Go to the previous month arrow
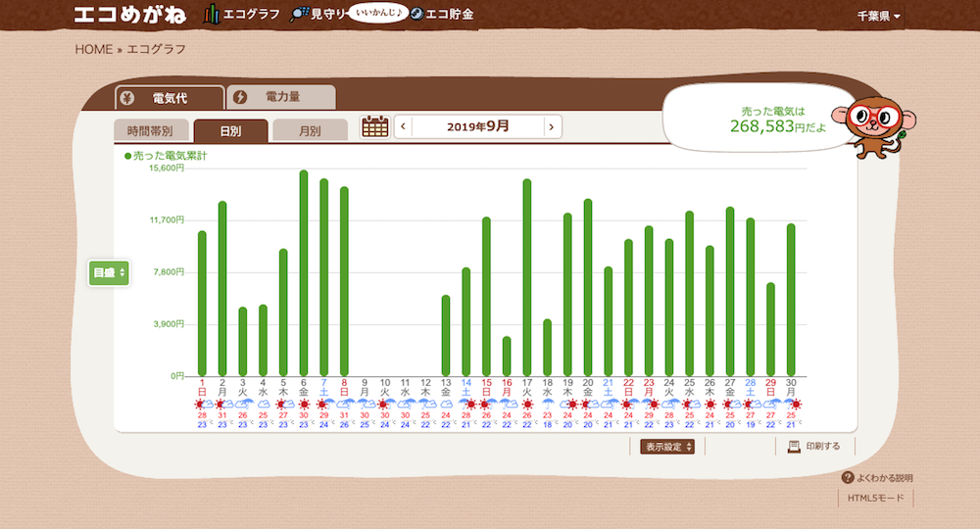Image resolution: width=980 pixels, height=529 pixels. pos(402,126)
